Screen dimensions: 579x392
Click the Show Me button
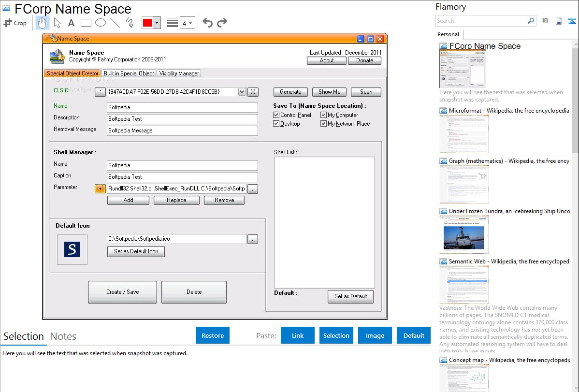pyautogui.click(x=330, y=92)
